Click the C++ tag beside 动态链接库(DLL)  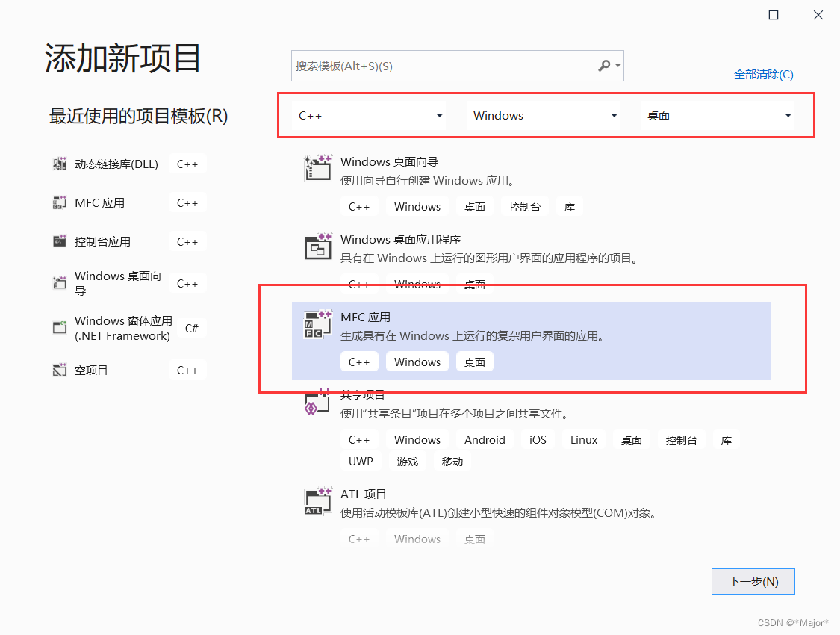187,164
